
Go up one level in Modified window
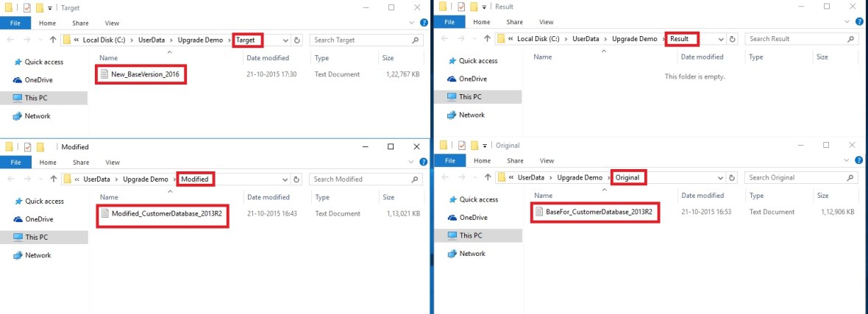coord(53,179)
